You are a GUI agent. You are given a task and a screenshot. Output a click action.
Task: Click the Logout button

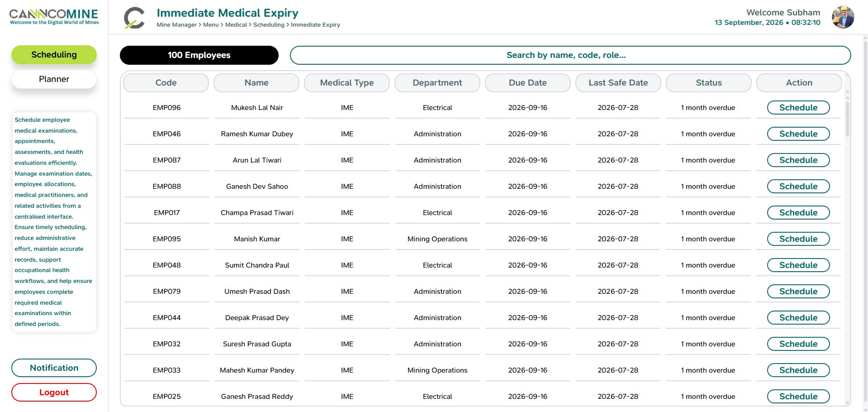click(x=54, y=393)
